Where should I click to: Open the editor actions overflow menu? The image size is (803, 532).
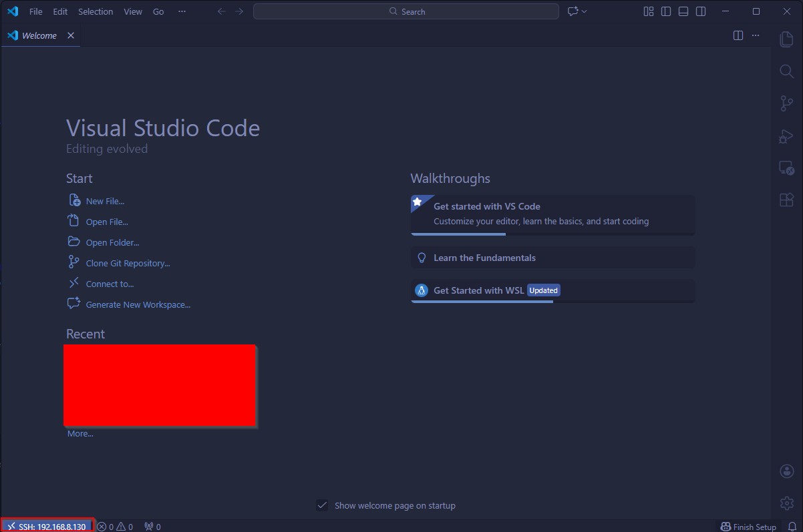pos(755,35)
